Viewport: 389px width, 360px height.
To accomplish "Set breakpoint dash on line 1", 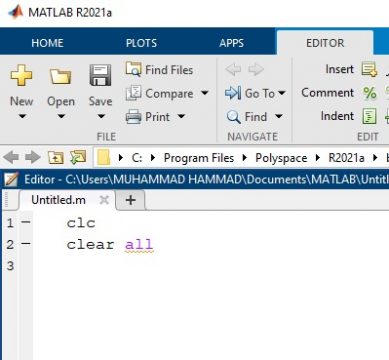I will [26, 222].
